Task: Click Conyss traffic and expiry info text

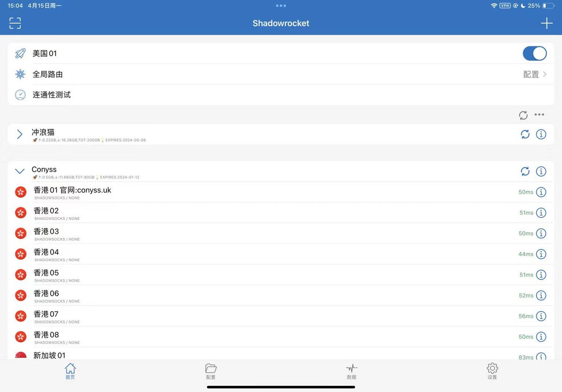Action: click(86, 177)
